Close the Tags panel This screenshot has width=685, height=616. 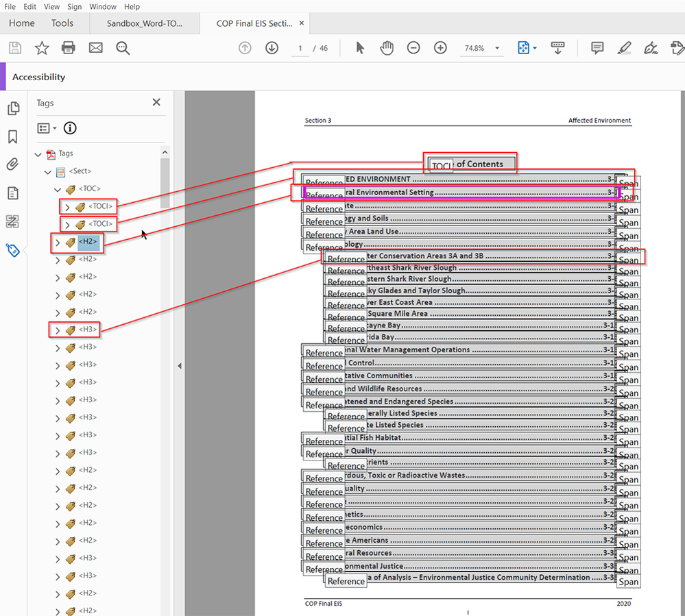pos(156,102)
